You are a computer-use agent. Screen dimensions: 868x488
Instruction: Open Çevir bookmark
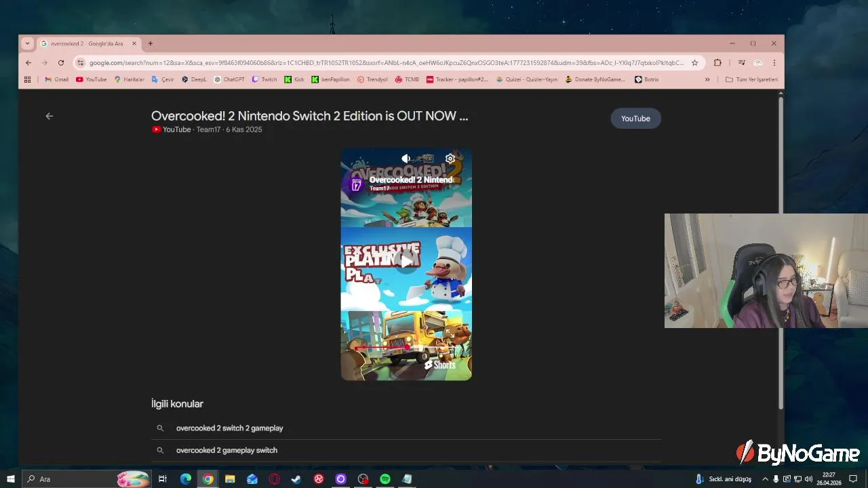(163, 79)
